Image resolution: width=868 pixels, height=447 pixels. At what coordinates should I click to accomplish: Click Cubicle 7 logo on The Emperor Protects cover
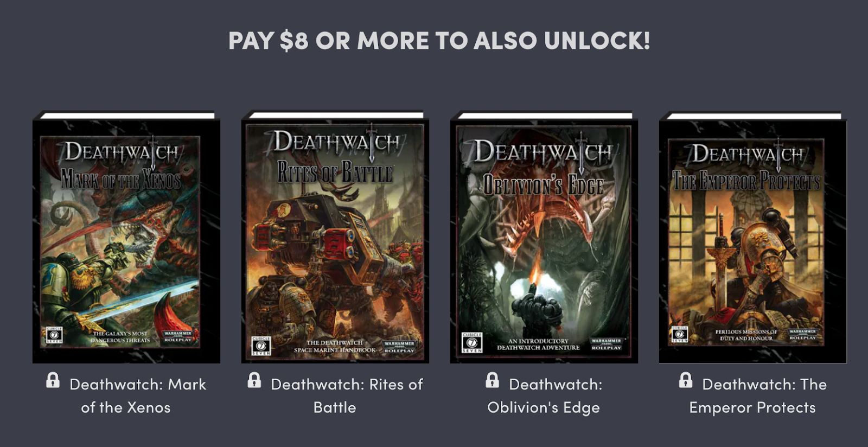(679, 334)
